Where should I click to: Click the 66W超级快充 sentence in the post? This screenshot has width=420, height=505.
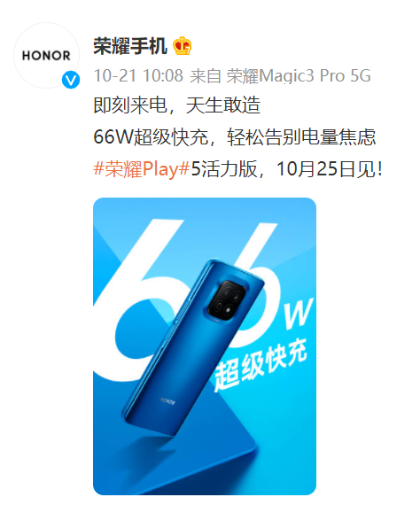(235, 137)
